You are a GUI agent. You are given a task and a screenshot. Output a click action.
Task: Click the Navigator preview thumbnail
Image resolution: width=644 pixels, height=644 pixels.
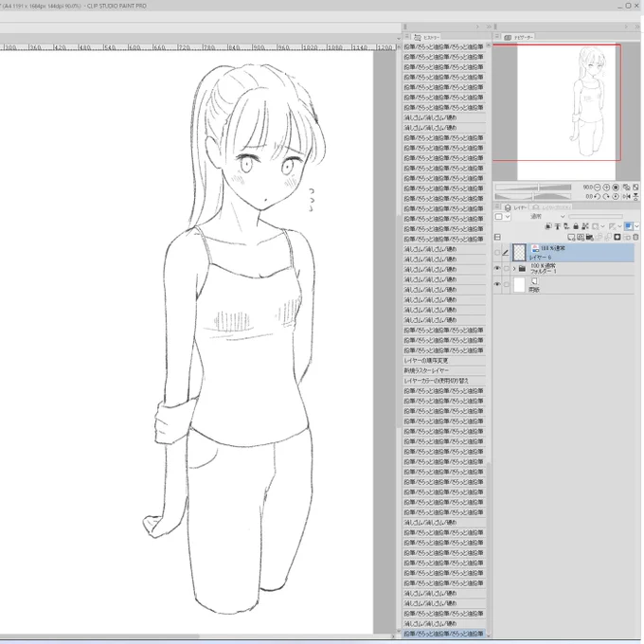566,112
